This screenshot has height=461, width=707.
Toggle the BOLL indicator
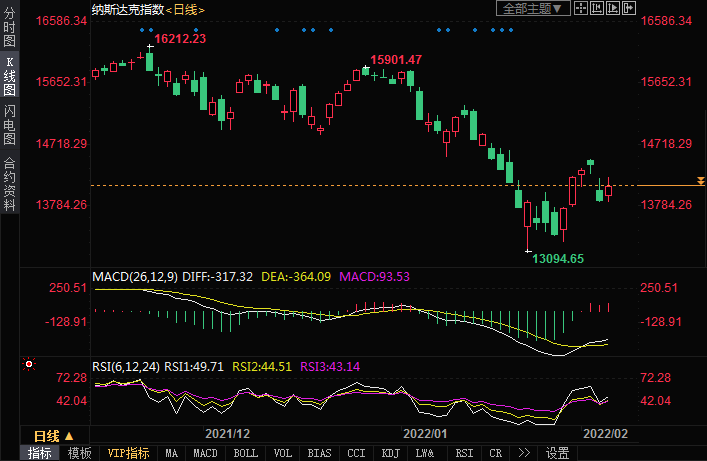coord(245,453)
